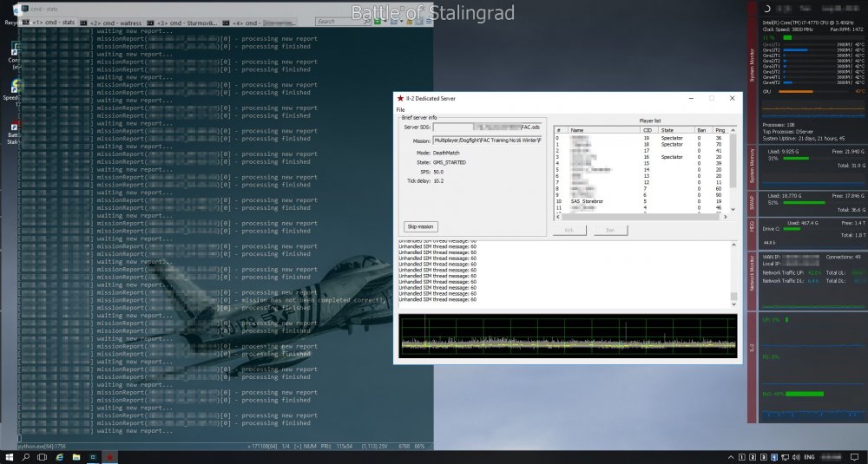
Task: Show hidden system tray icons
Action: (731, 457)
